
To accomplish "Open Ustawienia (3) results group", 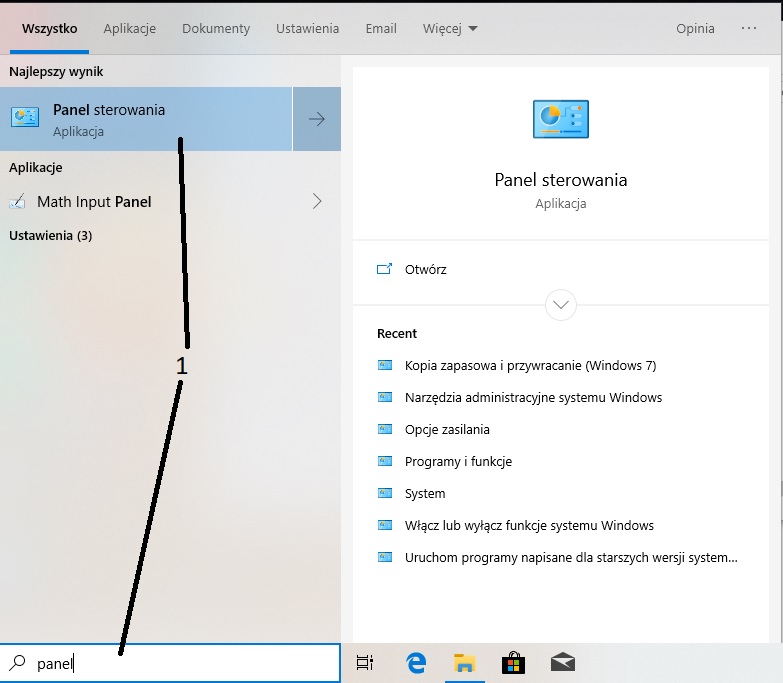I will click(x=50, y=235).
